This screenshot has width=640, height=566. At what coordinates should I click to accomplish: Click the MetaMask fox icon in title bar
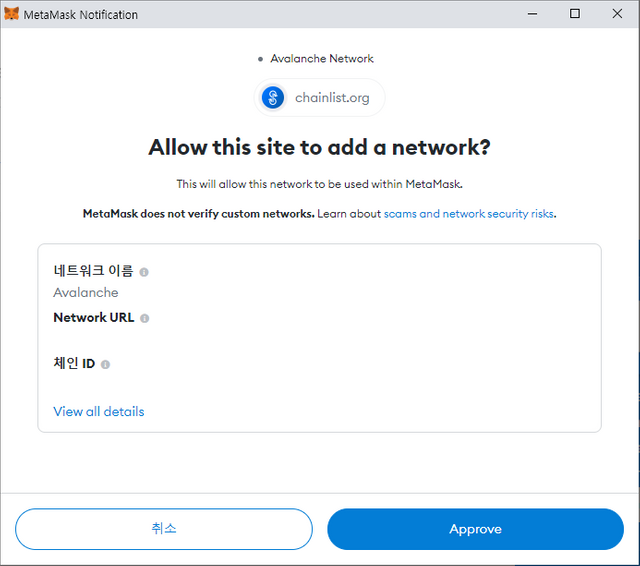pyautogui.click(x=11, y=14)
